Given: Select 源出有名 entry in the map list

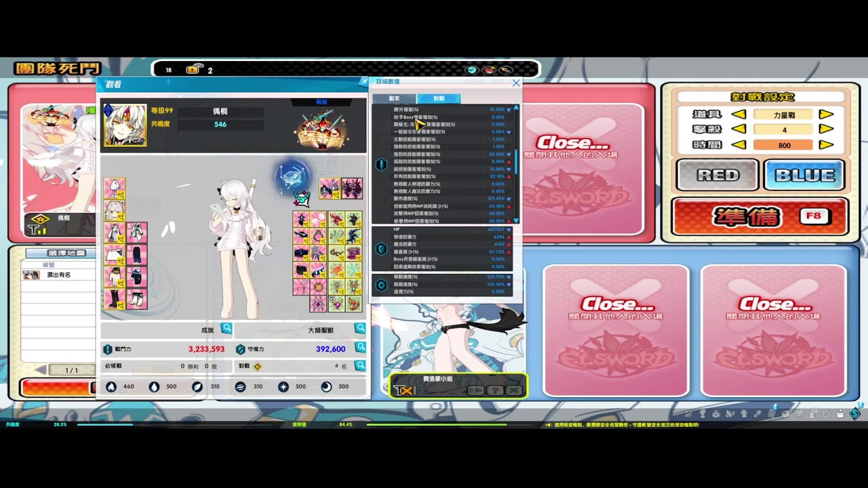Looking at the screenshot, I should pos(58,275).
